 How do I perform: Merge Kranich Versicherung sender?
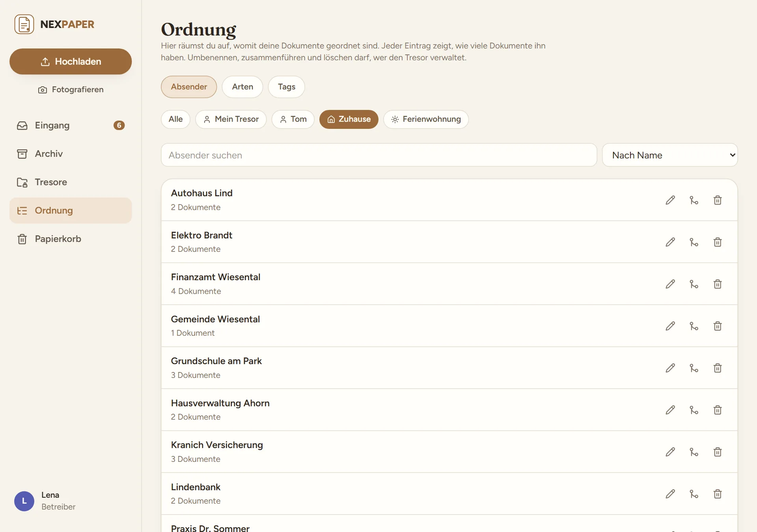[x=694, y=452]
